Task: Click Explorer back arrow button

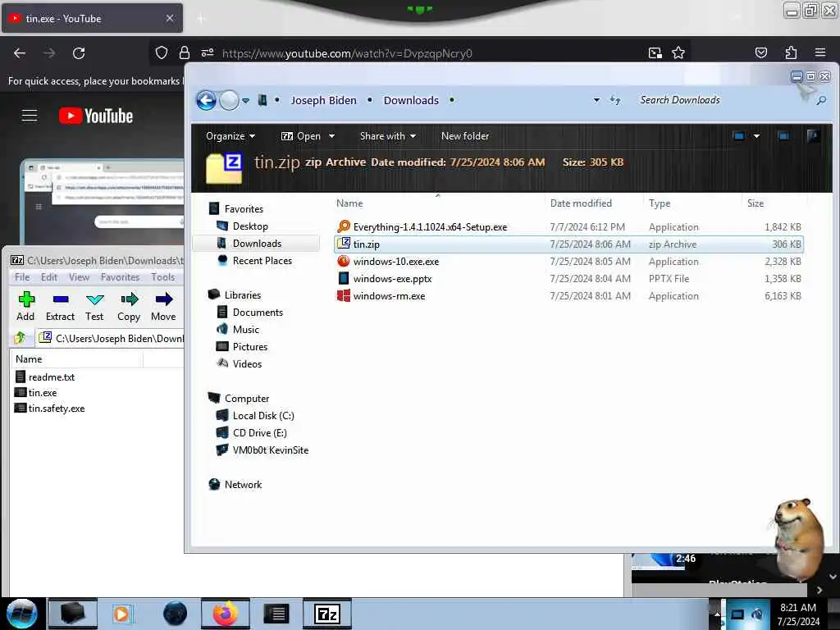Action: [x=206, y=100]
